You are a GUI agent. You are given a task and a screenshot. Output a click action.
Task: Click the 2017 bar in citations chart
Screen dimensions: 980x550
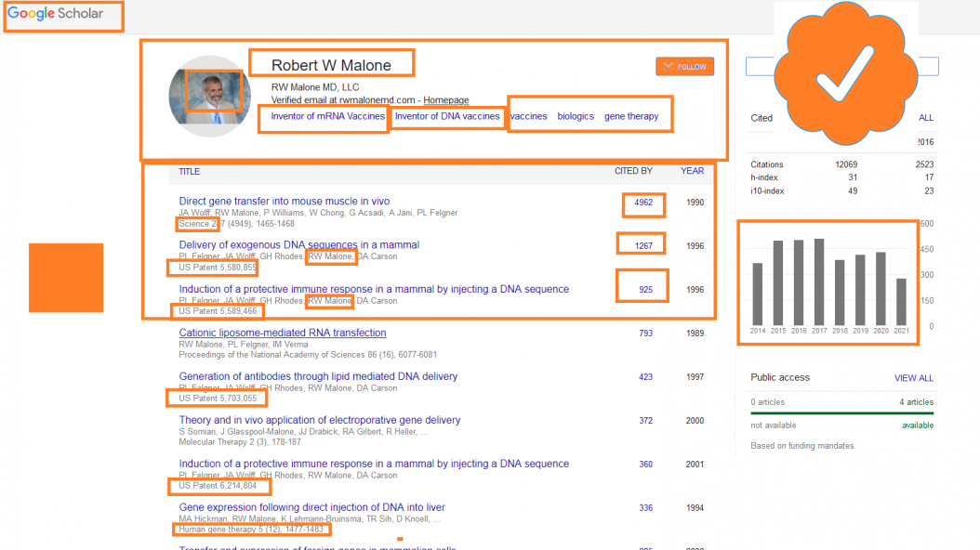pyautogui.click(x=819, y=282)
